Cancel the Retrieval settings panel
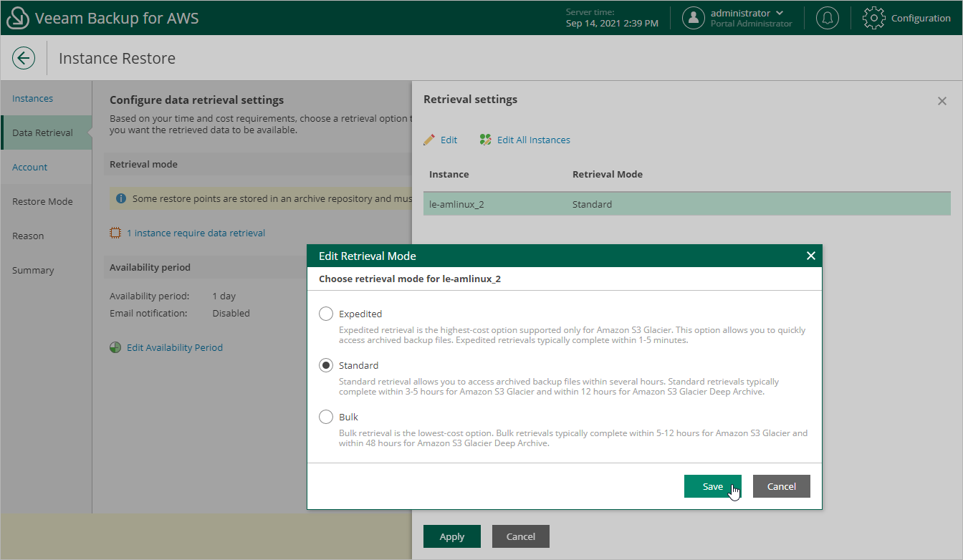The height and width of the screenshot is (560, 963). [x=521, y=536]
